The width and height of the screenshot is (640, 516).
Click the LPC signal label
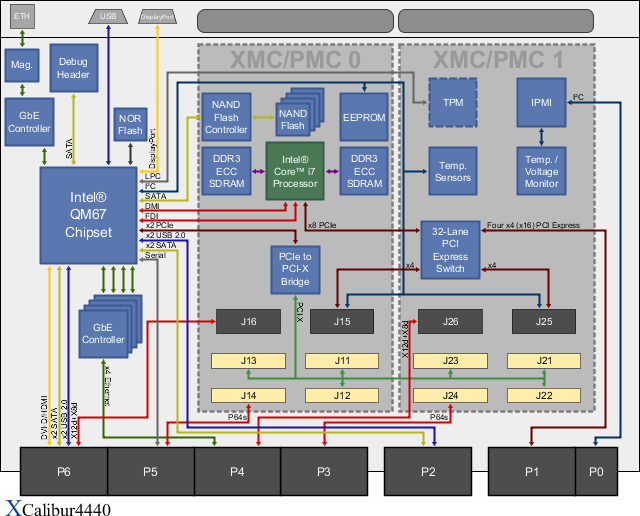tap(153, 176)
